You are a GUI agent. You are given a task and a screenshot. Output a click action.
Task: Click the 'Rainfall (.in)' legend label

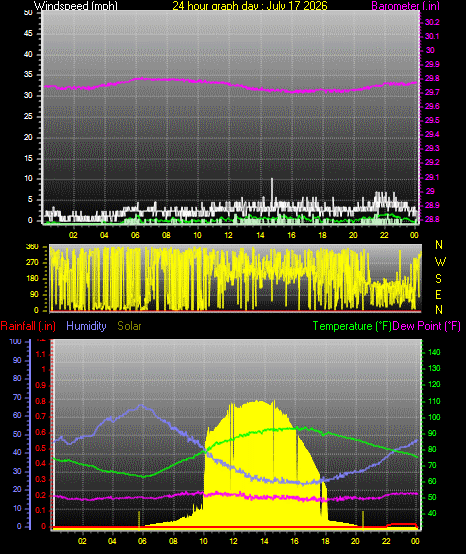pyautogui.click(x=28, y=326)
